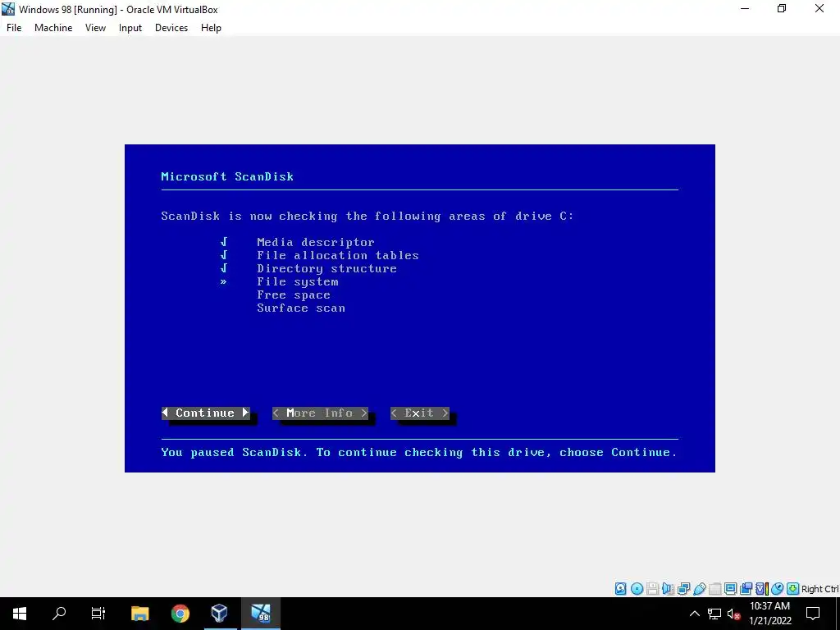
Task: Click the Free space entry
Action: (294, 294)
